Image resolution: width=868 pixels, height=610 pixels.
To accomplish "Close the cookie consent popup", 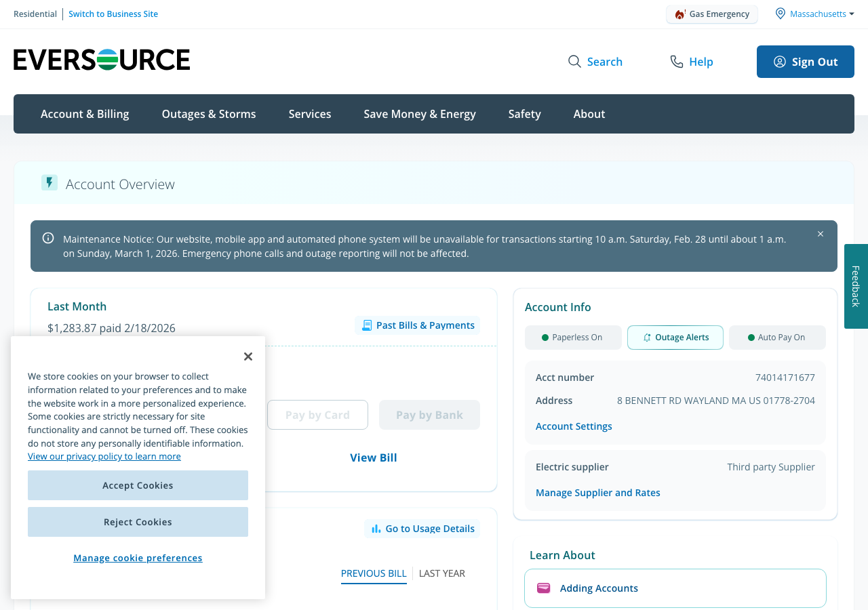I will [248, 357].
